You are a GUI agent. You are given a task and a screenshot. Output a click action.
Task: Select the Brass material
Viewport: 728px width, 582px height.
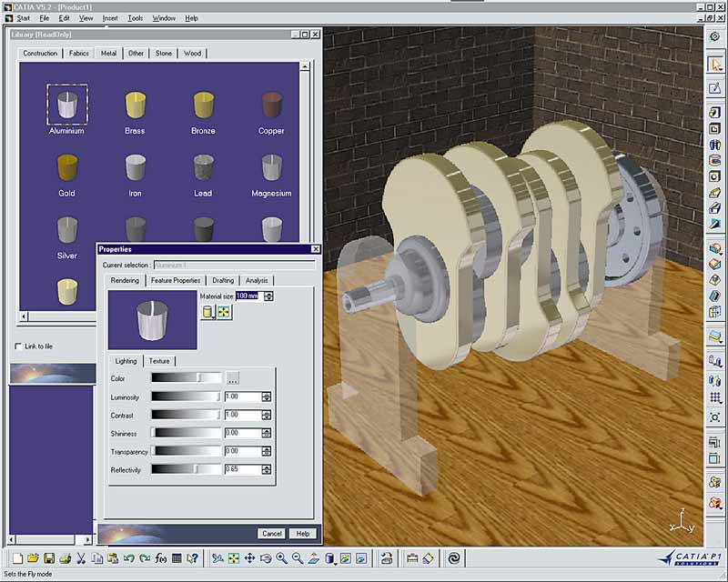point(135,113)
